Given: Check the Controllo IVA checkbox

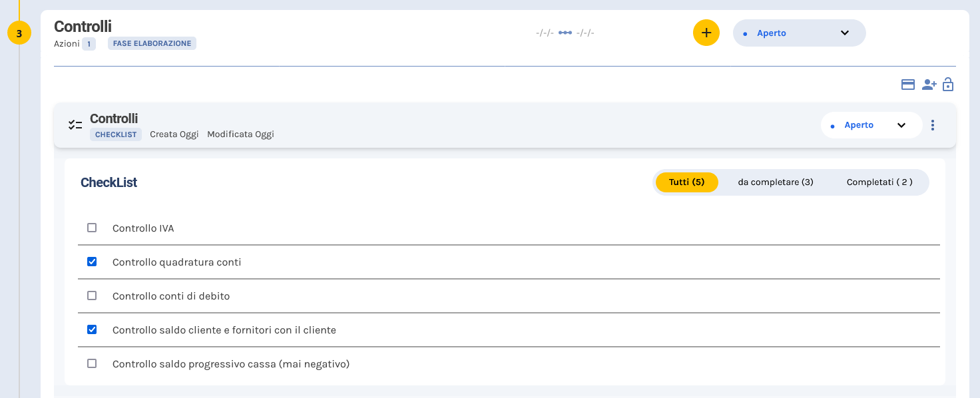Looking at the screenshot, I should click(92, 228).
